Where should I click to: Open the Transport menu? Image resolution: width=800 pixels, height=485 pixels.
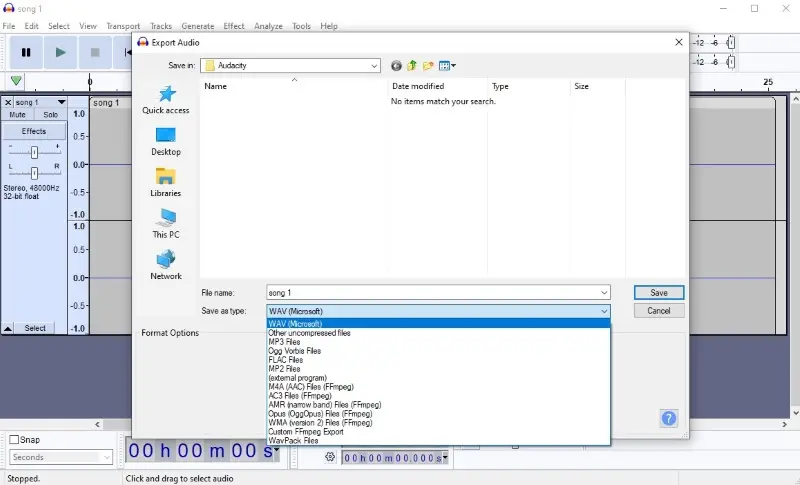[123, 26]
